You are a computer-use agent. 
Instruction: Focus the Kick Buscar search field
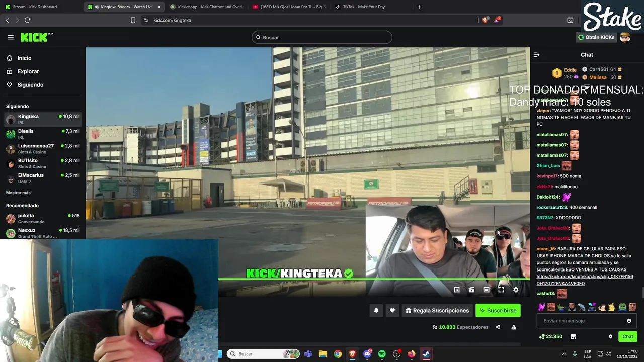pyautogui.click(x=322, y=37)
